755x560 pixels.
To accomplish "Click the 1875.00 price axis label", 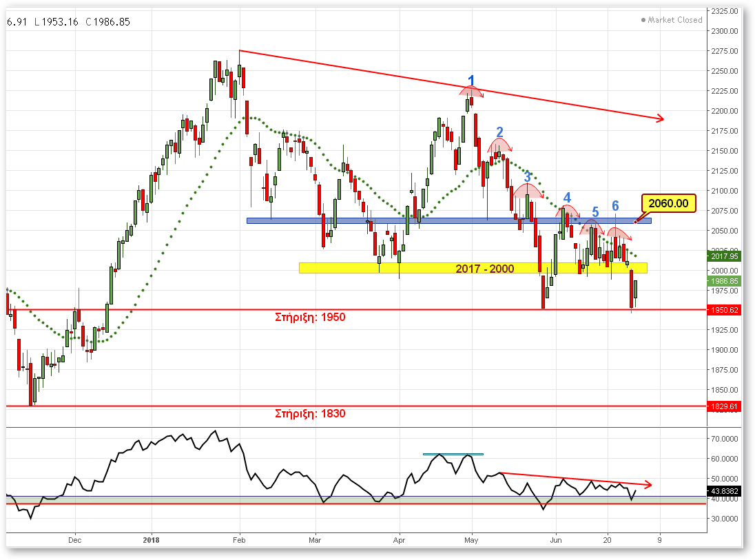I will (x=725, y=370).
